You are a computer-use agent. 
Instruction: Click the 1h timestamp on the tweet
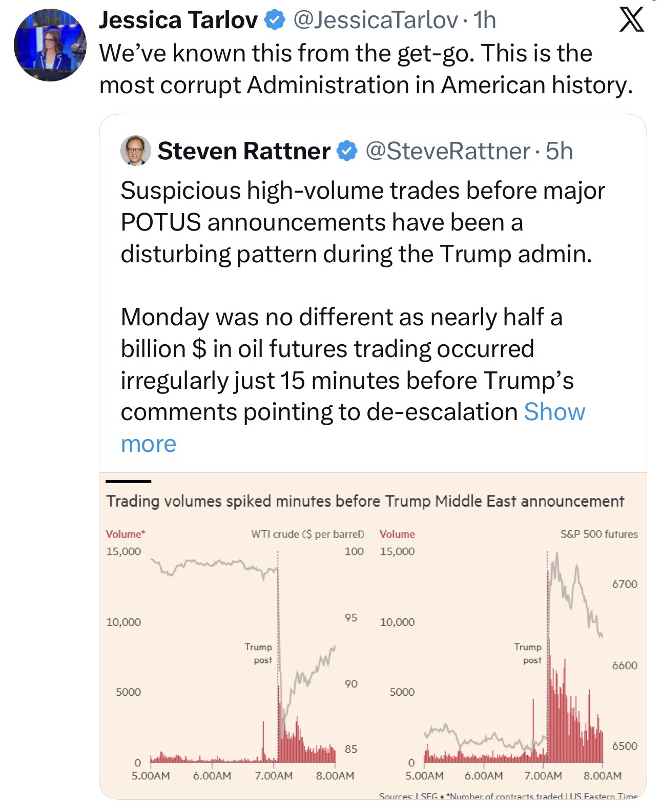(x=484, y=20)
